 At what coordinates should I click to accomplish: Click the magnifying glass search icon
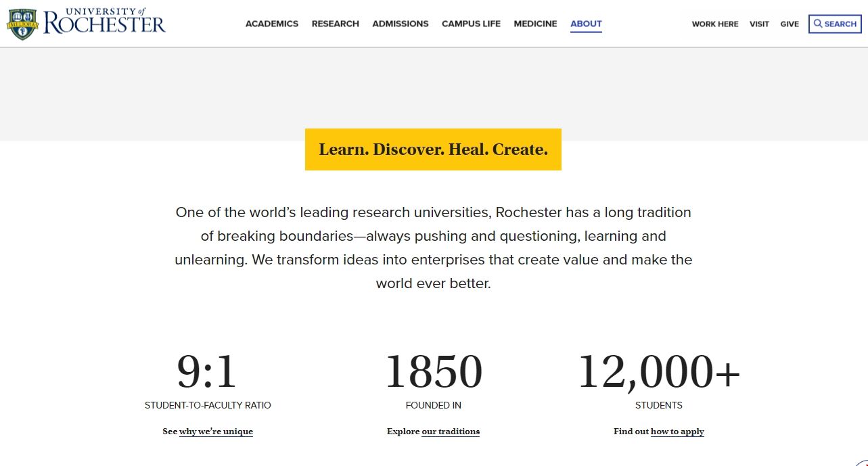coord(818,24)
